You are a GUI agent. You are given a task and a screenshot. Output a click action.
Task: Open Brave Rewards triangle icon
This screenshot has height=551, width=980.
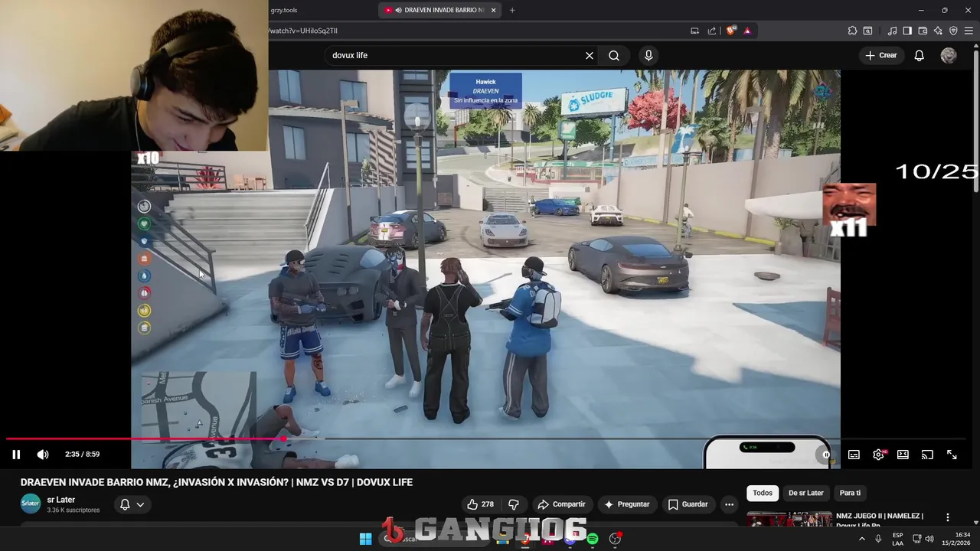click(x=747, y=31)
